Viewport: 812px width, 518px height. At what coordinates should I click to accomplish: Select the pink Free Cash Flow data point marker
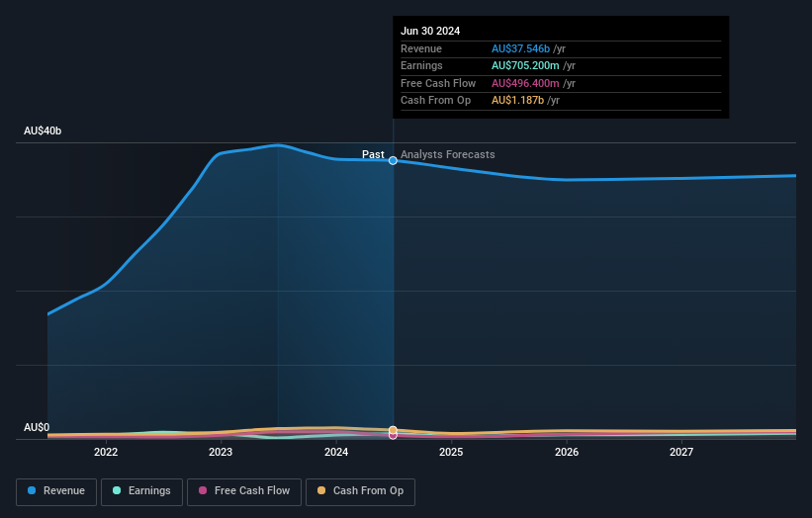tap(393, 436)
